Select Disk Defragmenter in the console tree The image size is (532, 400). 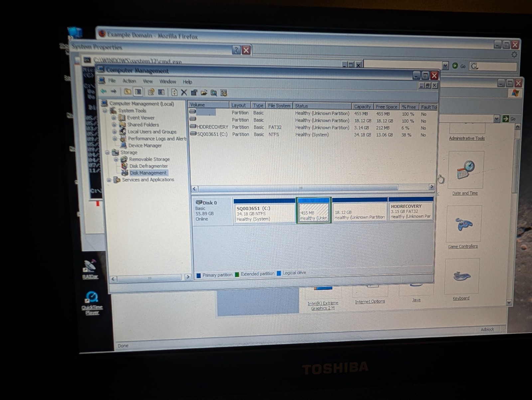(148, 166)
